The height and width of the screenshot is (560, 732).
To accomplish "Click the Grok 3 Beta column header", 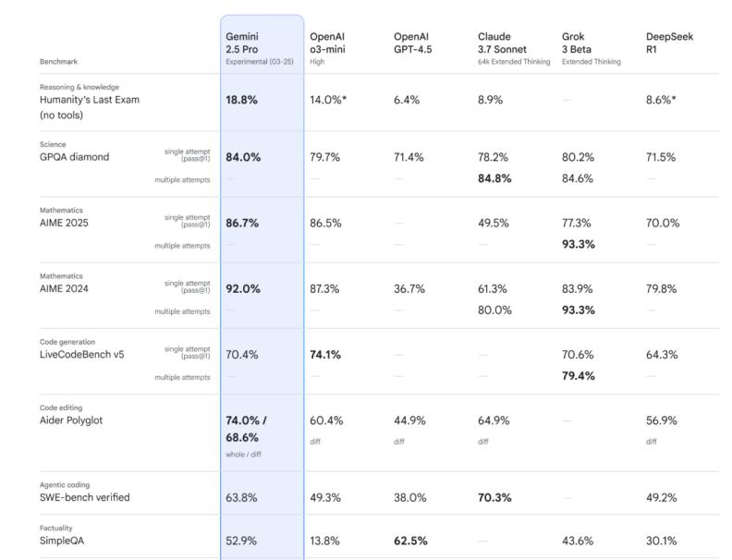I will (x=579, y=43).
